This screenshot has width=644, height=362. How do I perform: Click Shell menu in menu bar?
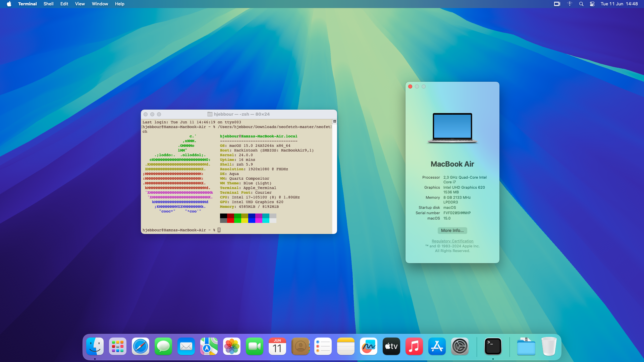pyautogui.click(x=48, y=4)
